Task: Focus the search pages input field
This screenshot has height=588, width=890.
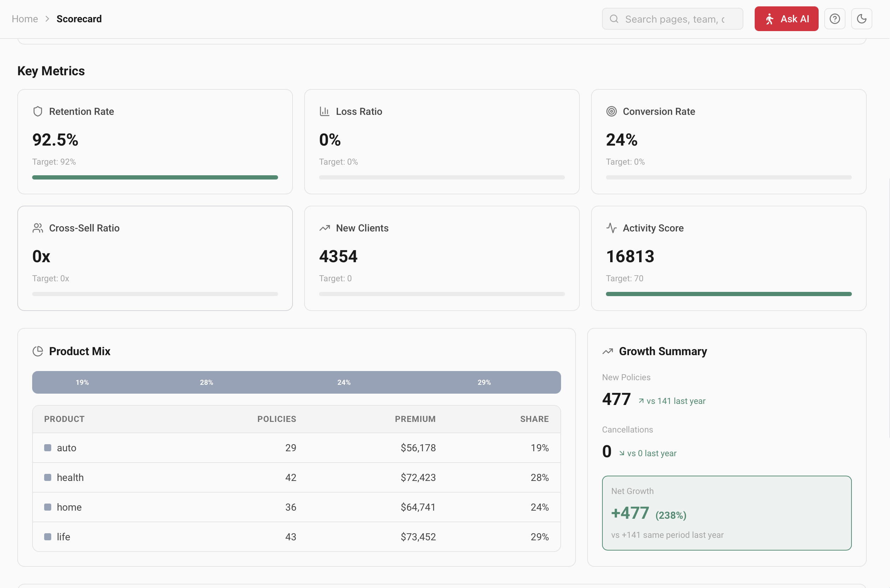Action: [x=673, y=19]
